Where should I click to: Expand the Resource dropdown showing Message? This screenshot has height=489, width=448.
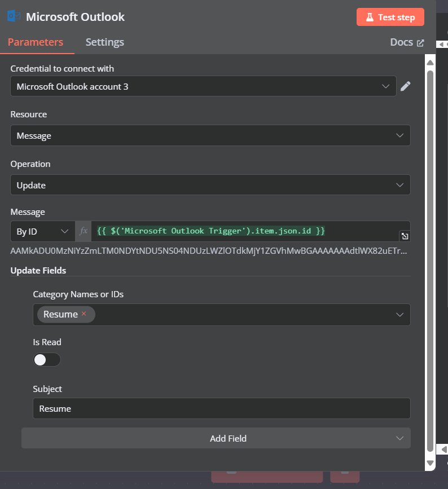click(x=210, y=135)
